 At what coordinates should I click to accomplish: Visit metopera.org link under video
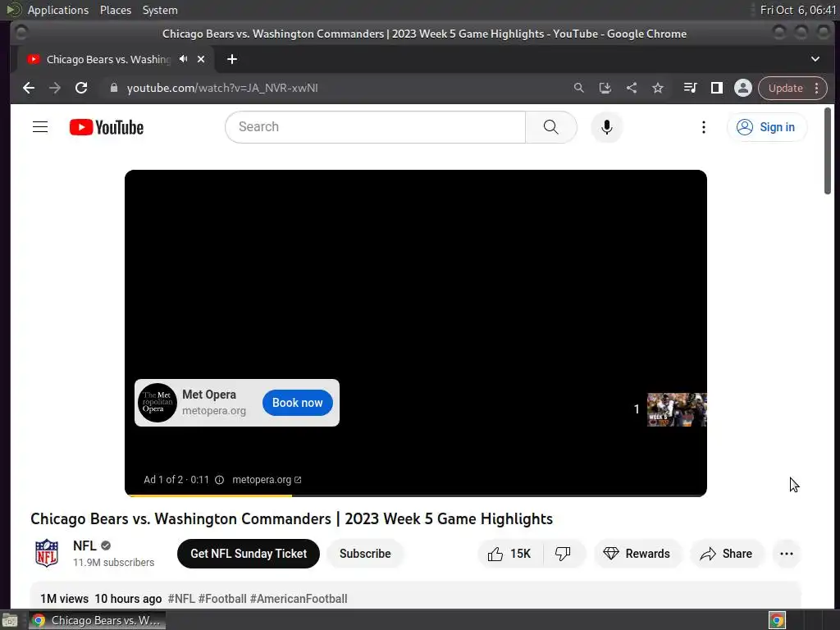pos(267,479)
